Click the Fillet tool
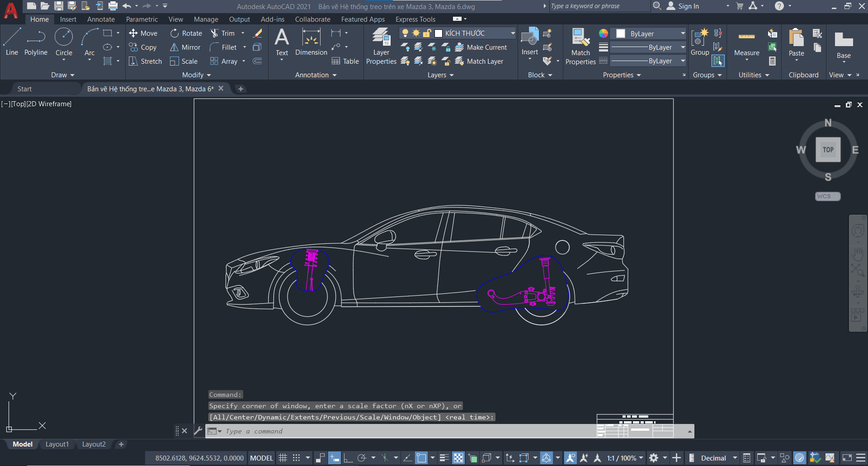The width and height of the screenshot is (868, 466). [223, 47]
